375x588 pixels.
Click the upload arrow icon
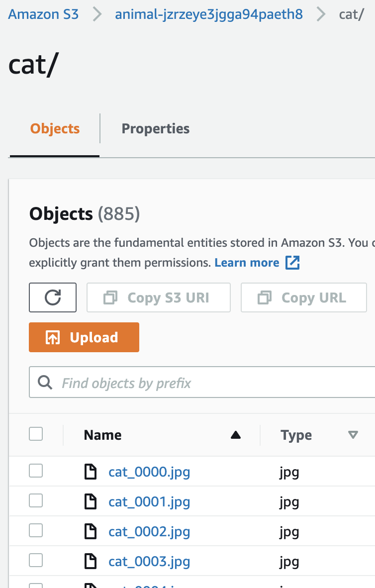pyautogui.click(x=53, y=338)
